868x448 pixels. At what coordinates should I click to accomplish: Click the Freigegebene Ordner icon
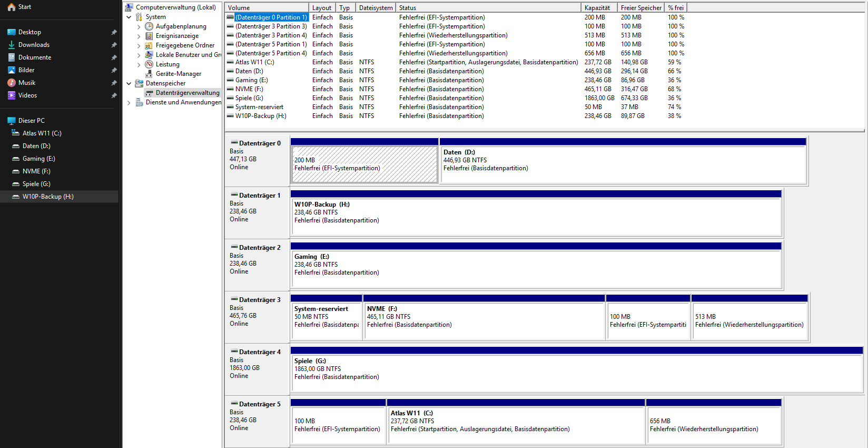click(149, 45)
